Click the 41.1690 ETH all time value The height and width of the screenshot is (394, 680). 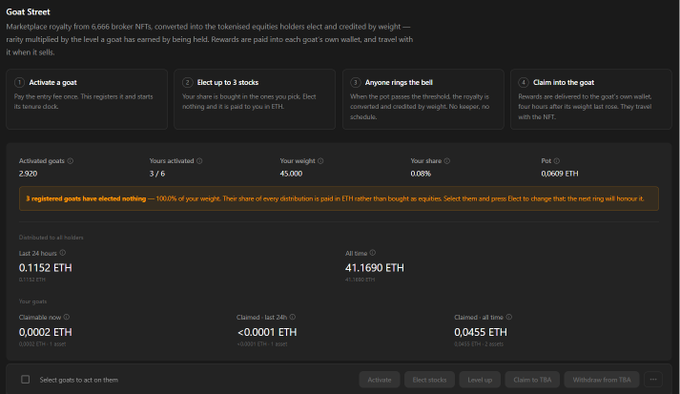tap(375, 268)
